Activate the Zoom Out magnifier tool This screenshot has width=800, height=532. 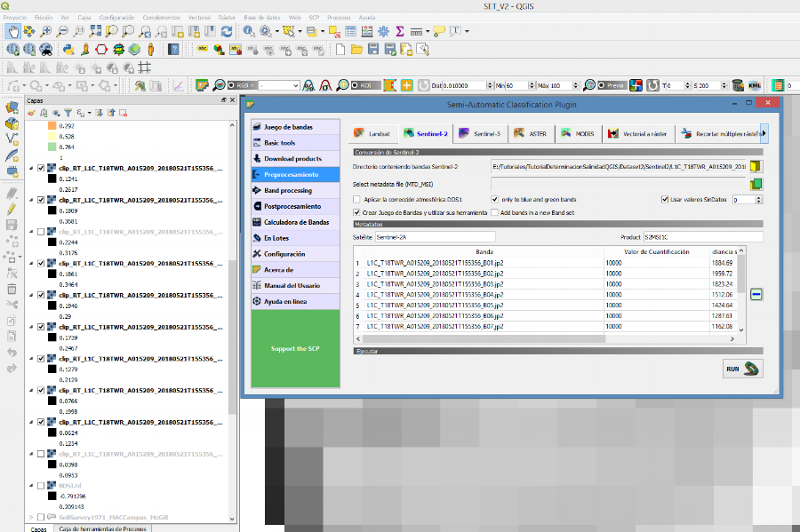click(62, 32)
